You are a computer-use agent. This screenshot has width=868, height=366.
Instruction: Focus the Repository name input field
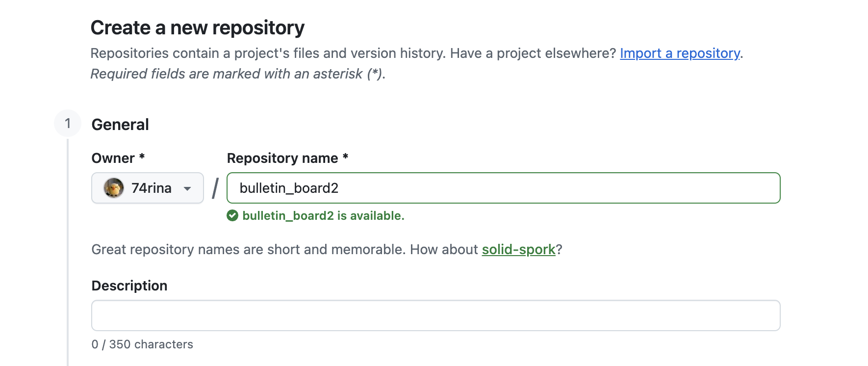503,188
